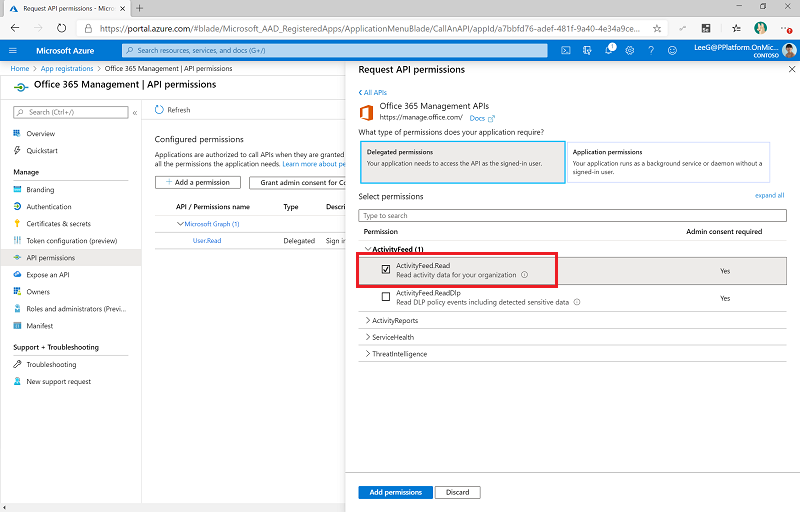Click info icon next to ActivityFeed.Read description
The width and height of the screenshot is (800, 512).
tap(524, 275)
